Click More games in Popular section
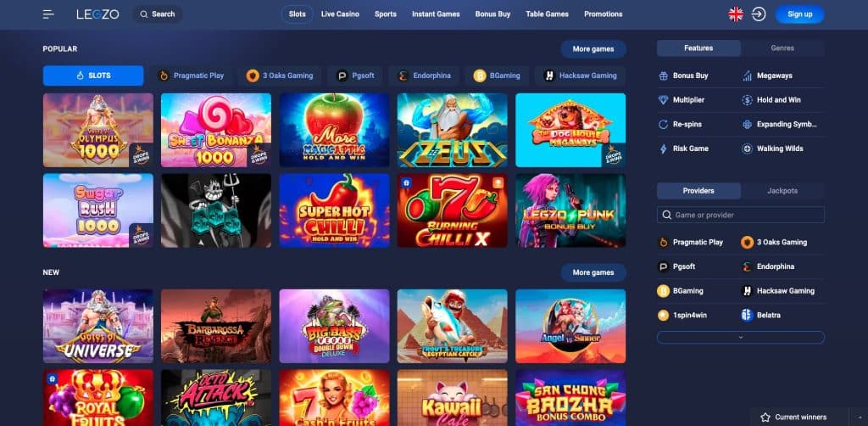 593,48
